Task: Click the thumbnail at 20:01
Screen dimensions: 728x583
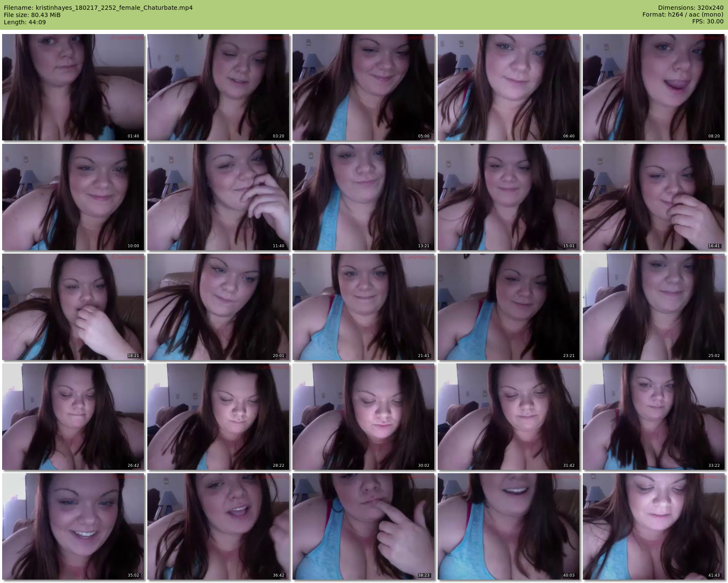Action: click(x=218, y=307)
